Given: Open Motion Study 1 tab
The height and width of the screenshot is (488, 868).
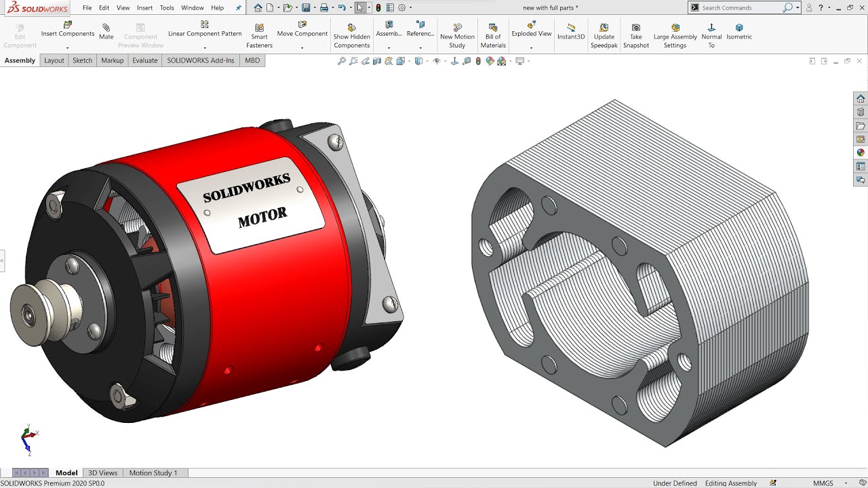Looking at the screenshot, I should [x=153, y=472].
